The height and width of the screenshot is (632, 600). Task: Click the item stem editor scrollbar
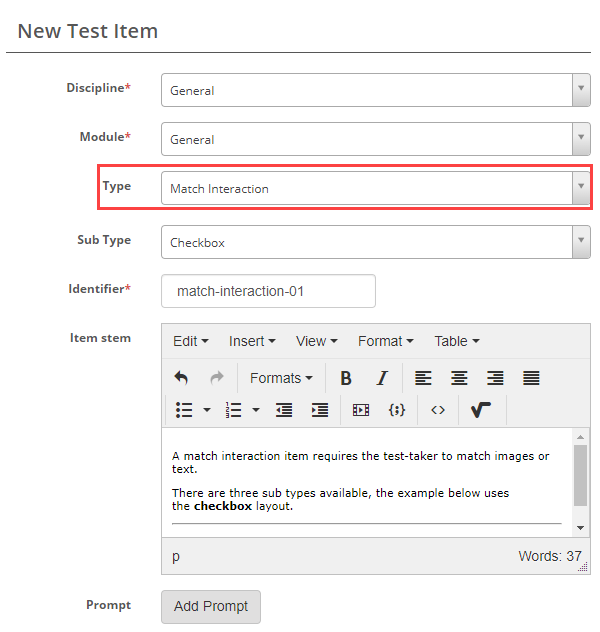point(580,476)
